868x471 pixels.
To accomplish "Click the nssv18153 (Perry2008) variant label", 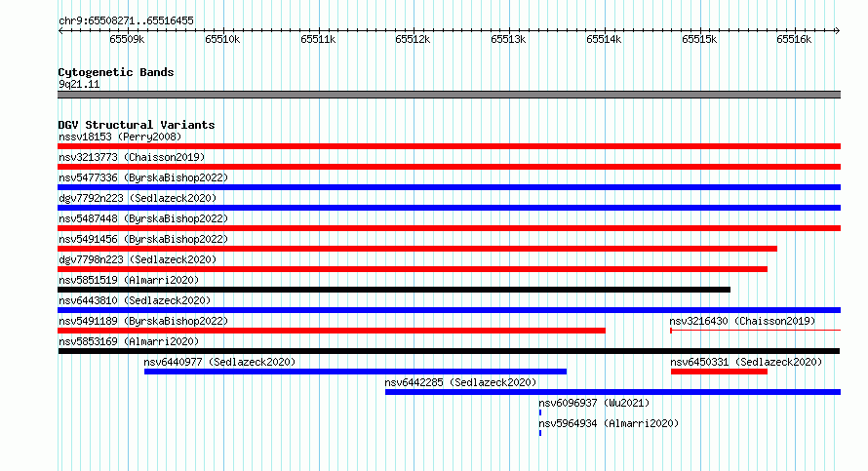I will pos(120,137).
